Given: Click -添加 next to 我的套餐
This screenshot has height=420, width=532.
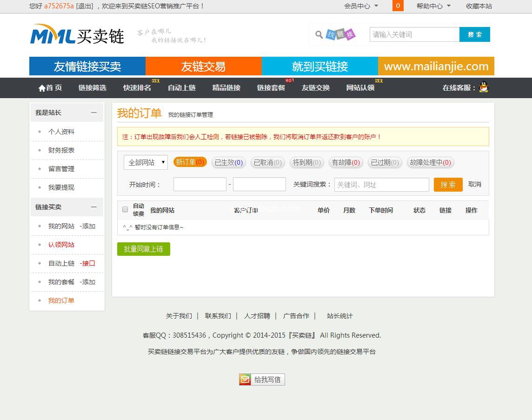Looking at the screenshot, I should [87, 282].
